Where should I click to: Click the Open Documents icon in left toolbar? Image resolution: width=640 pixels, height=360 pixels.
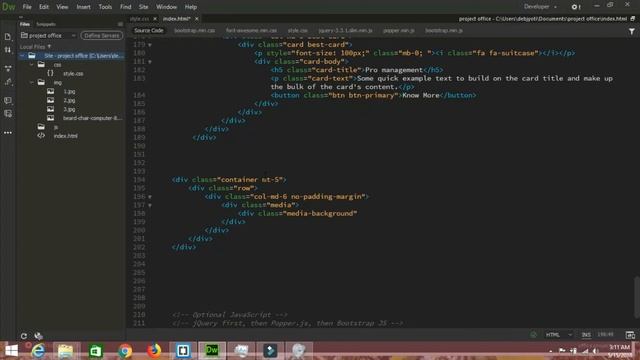coord(8,37)
